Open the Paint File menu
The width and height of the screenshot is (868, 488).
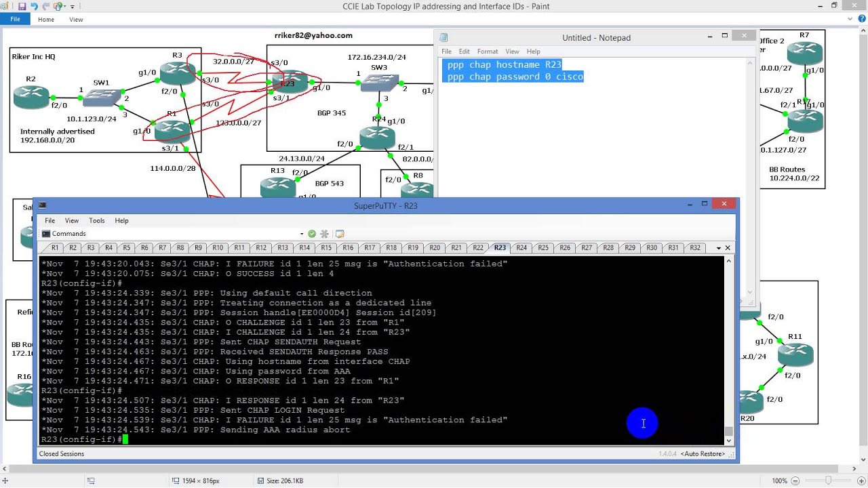coord(15,20)
